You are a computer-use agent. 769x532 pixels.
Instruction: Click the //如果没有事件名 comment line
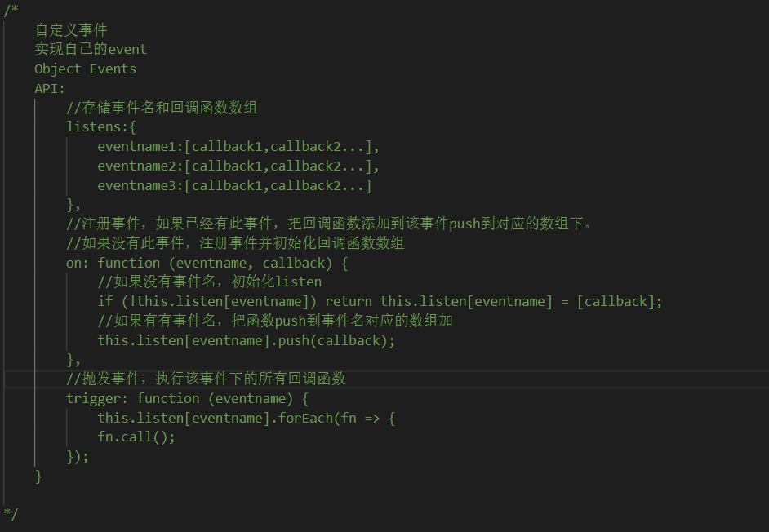pyautogui.click(x=209, y=282)
